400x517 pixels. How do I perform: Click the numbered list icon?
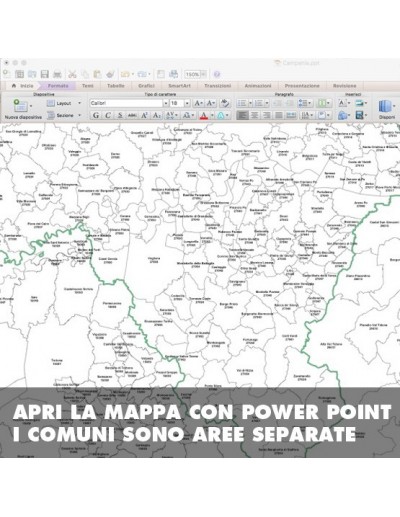(x=259, y=103)
